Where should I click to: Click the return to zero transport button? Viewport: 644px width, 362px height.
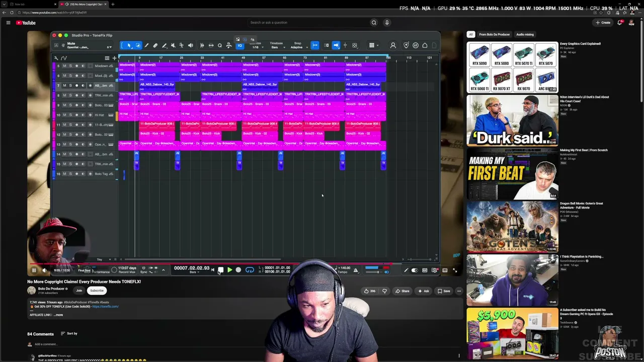(212, 270)
